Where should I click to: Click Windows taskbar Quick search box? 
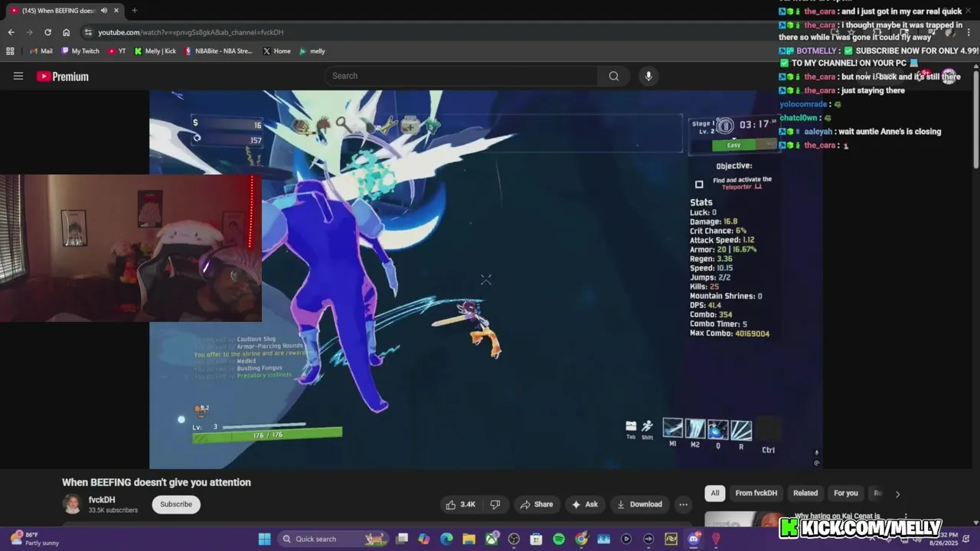point(332,539)
